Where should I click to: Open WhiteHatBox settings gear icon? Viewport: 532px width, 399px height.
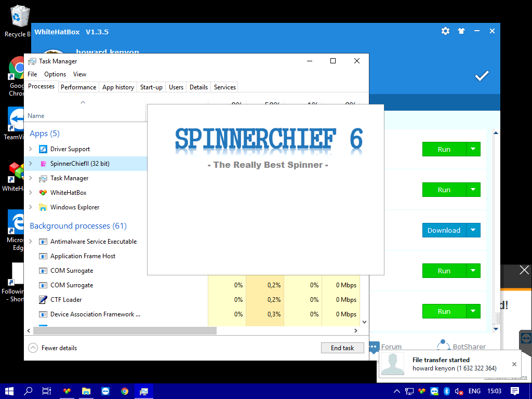pyautogui.click(x=445, y=31)
